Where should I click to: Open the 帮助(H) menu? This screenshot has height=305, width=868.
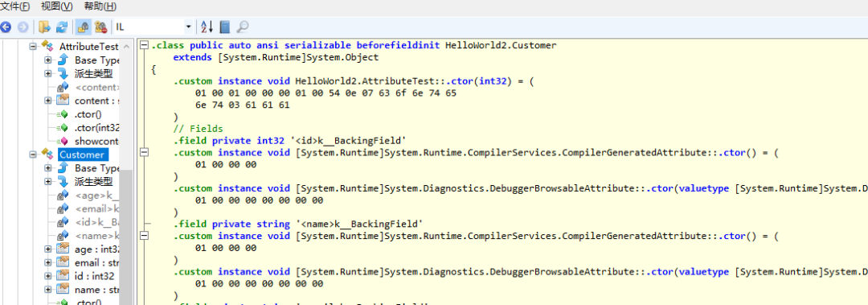100,6
